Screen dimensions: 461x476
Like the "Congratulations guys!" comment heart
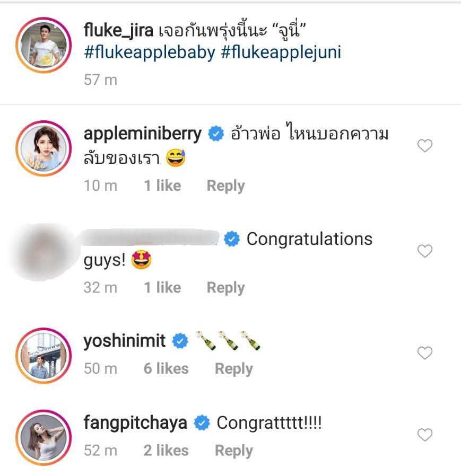click(x=425, y=251)
